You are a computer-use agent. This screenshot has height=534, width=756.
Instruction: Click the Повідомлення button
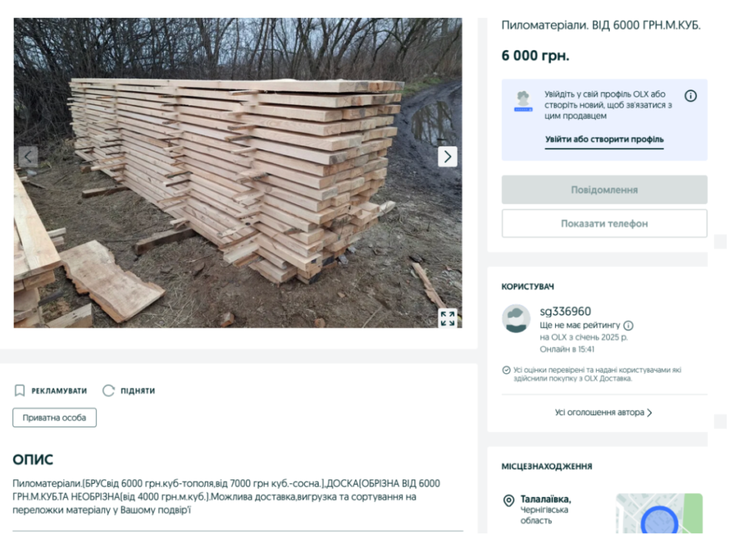coord(604,190)
